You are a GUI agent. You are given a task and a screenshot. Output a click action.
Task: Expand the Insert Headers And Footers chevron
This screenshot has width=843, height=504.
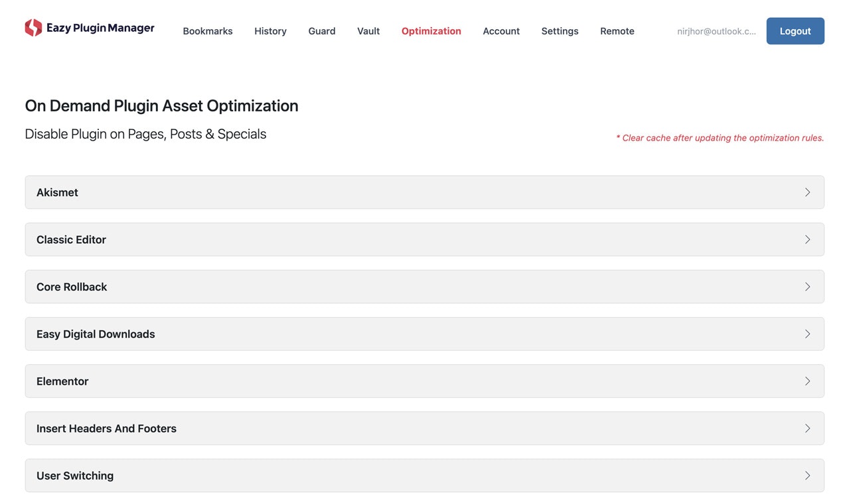pos(808,428)
